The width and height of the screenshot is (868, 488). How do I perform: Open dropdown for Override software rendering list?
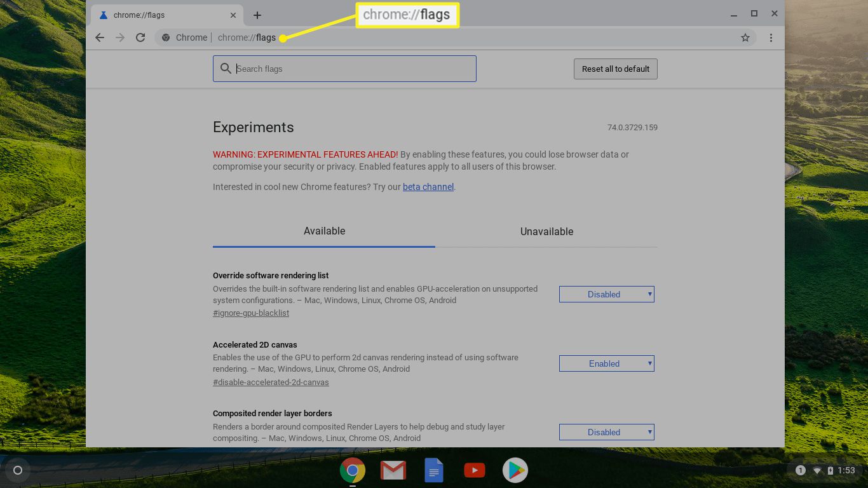coord(606,294)
